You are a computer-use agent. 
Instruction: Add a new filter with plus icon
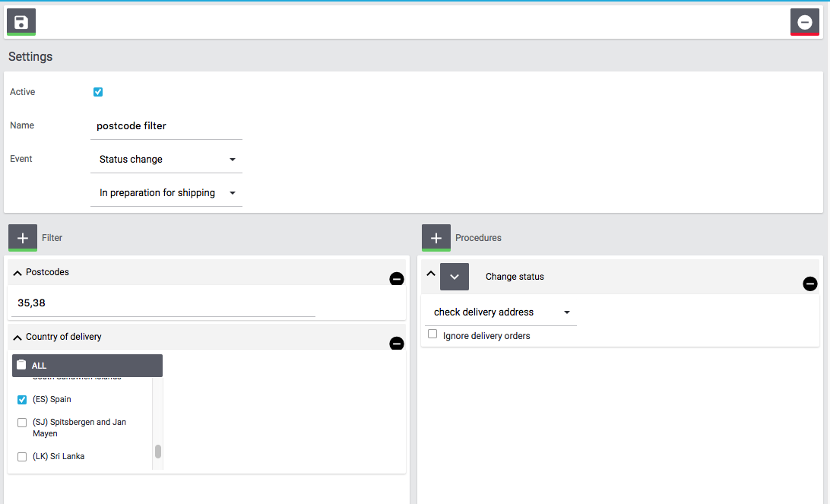[23, 238]
